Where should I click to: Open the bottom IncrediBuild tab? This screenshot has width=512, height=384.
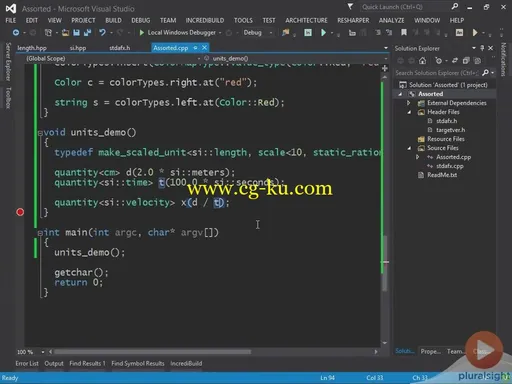coord(186,363)
